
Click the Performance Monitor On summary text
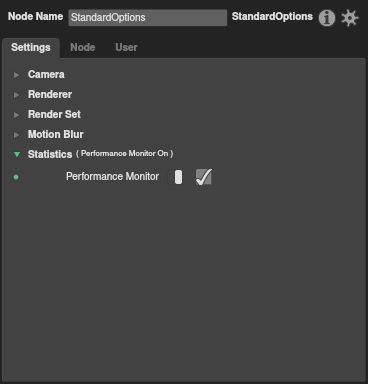click(124, 154)
